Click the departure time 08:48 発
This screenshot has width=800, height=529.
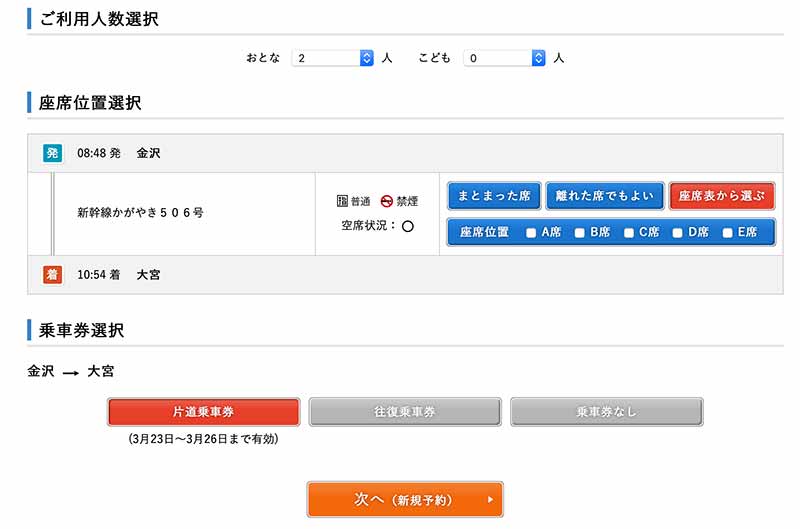point(99,153)
